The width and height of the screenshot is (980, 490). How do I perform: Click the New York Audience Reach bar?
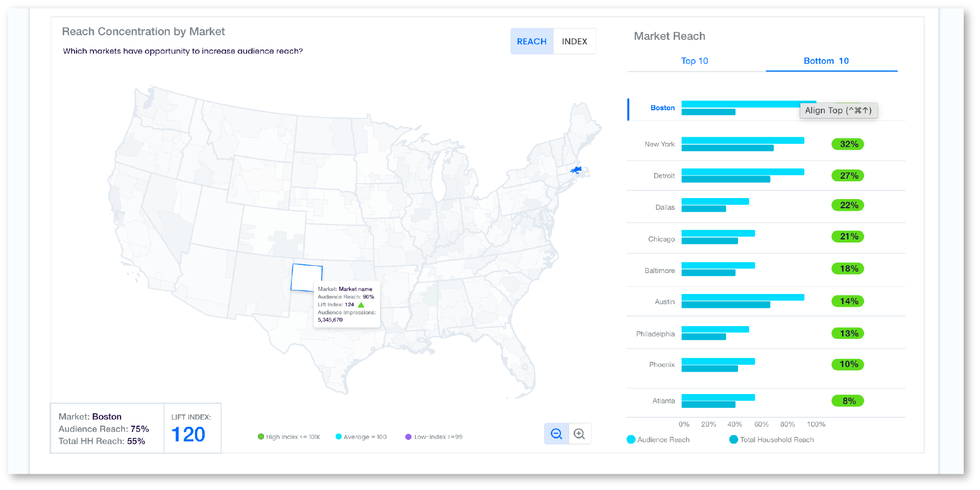pyautogui.click(x=743, y=140)
